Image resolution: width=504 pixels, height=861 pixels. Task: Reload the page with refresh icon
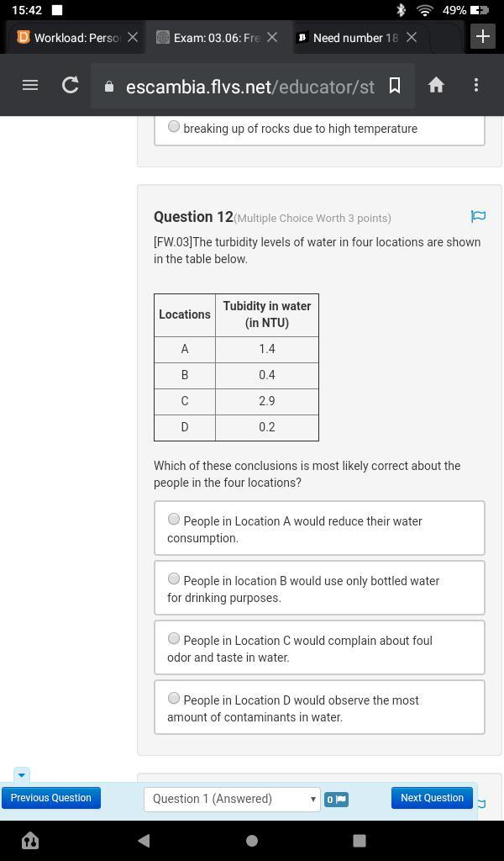coord(71,85)
